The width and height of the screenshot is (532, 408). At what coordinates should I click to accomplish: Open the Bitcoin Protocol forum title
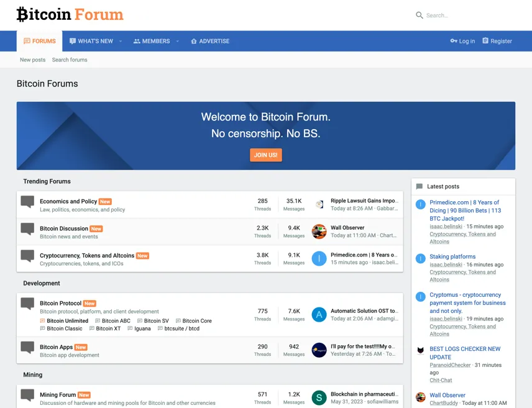(x=61, y=304)
